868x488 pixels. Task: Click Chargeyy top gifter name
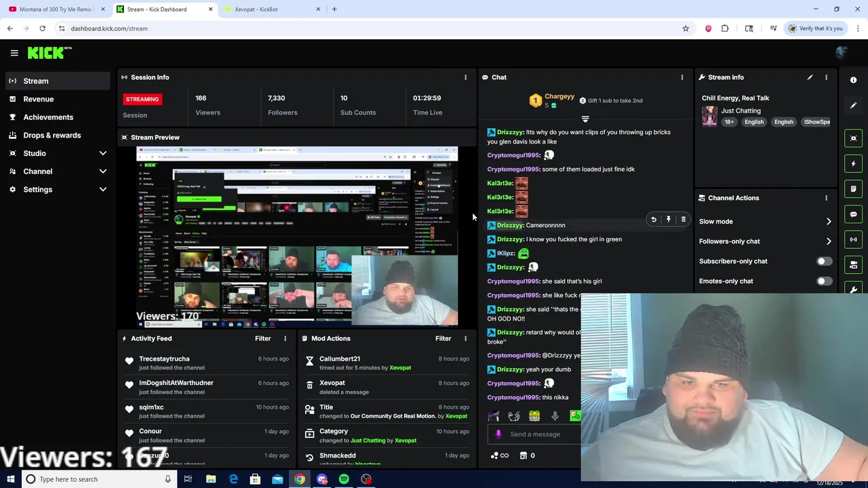point(559,97)
